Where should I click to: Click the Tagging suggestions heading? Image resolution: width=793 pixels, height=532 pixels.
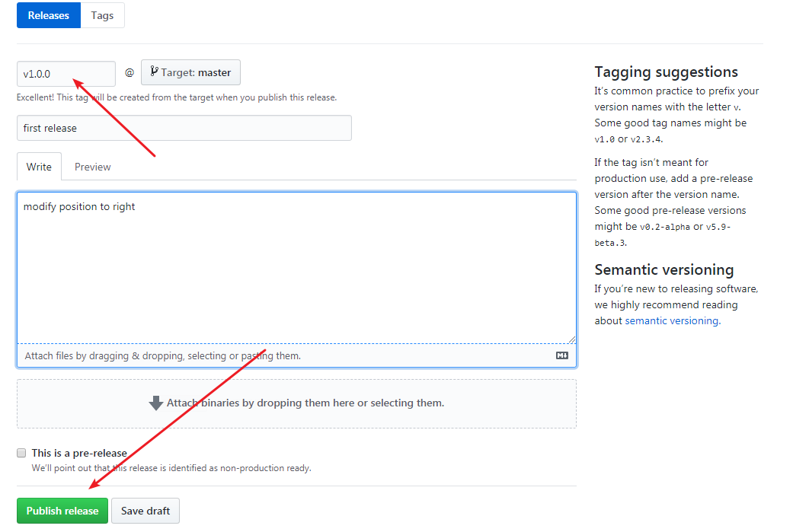coord(666,72)
